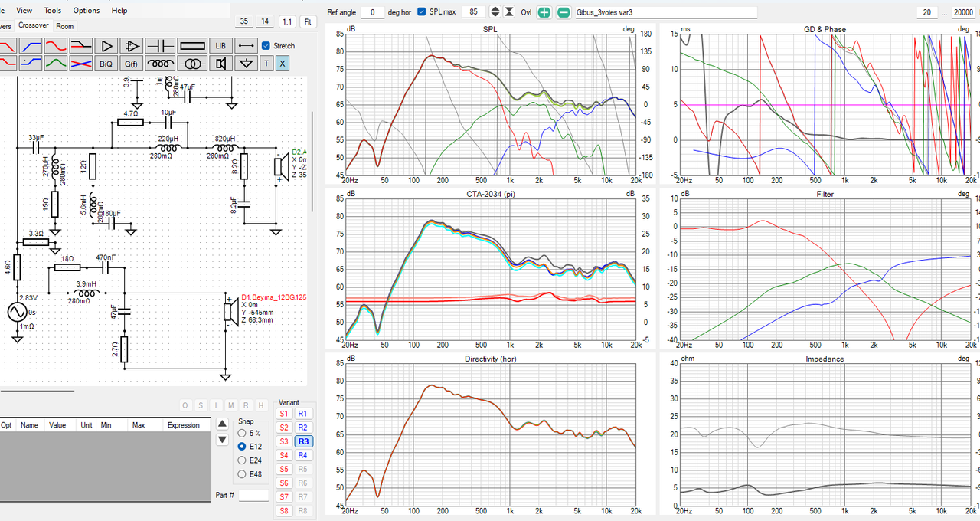Click the highlighted X toolbar button
Screen dimensions: 980x521
coord(283,64)
